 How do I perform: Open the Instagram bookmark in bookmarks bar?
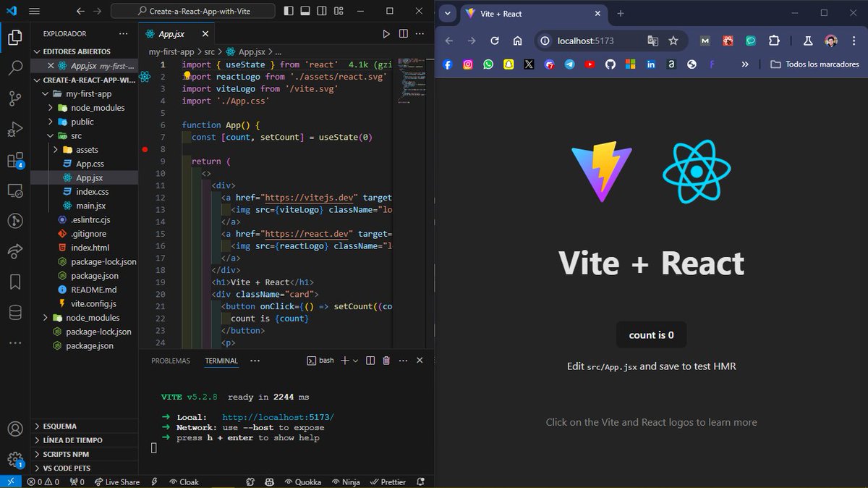point(468,64)
